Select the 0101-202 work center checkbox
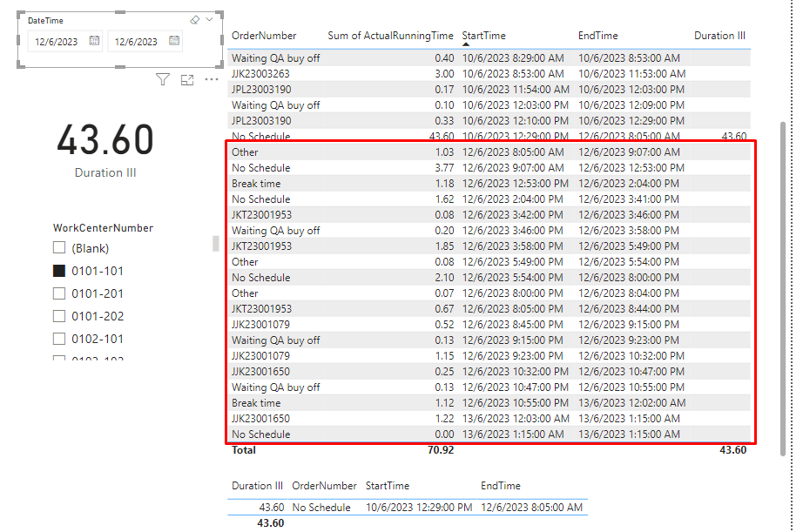803x532 pixels. pyautogui.click(x=59, y=316)
